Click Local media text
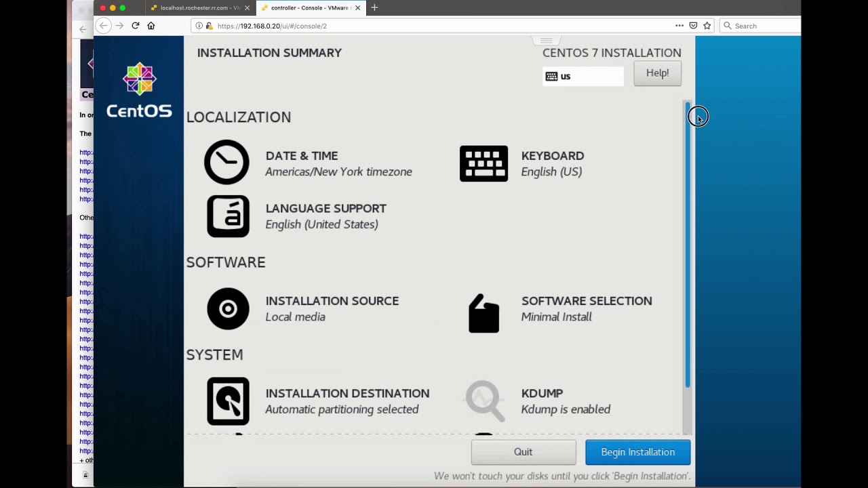Viewport: 868px width, 488px height. 295,317
